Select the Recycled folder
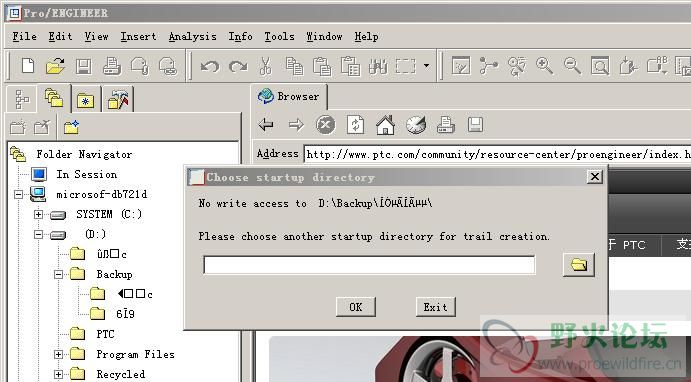The width and height of the screenshot is (691, 382). (120, 375)
